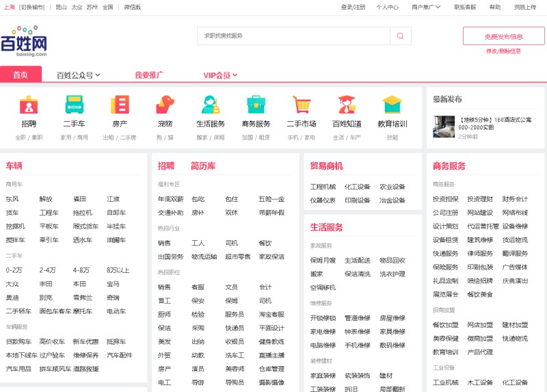This screenshot has height=392, width=547.
Task: Open the 商务服务 section heading
Action: [x=449, y=166]
